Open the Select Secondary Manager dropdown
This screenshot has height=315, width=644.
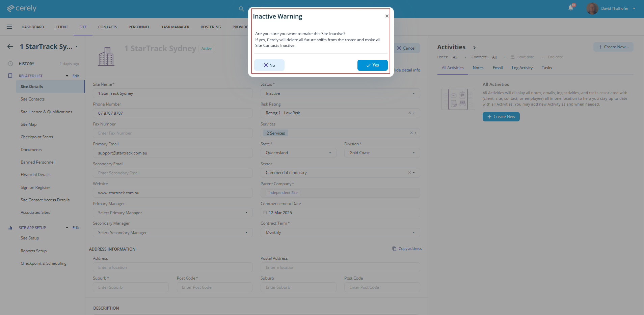173,233
